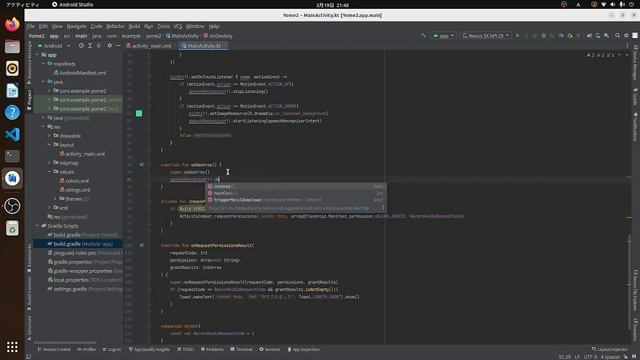The width and height of the screenshot is (640, 360).
Task: Collapse the app module node
Action: click(37, 55)
